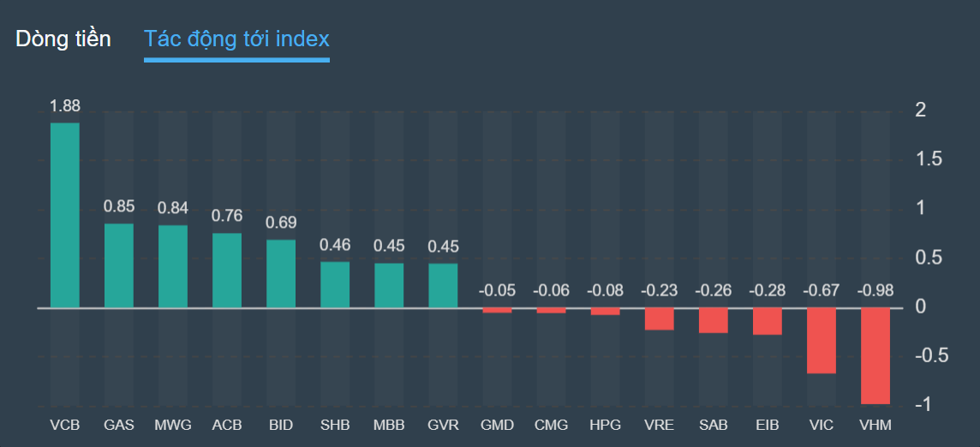Select the EIB red bar

(x=768, y=321)
